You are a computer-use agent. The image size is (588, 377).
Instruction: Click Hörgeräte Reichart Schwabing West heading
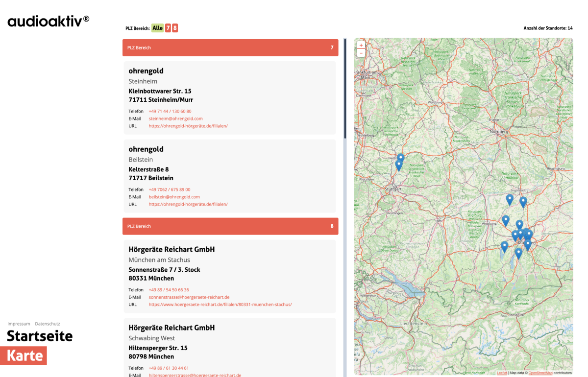pos(171,328)
